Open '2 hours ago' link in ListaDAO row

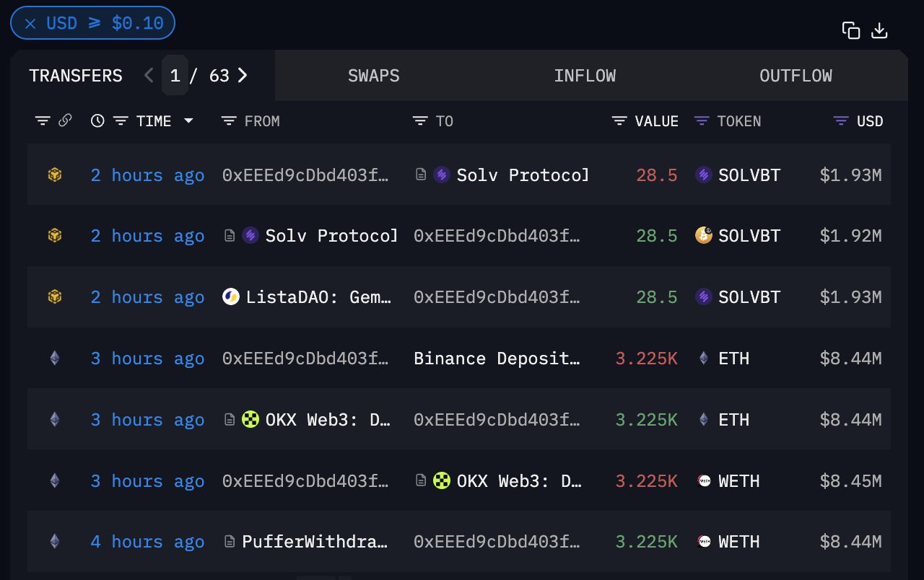click(147, 297)
